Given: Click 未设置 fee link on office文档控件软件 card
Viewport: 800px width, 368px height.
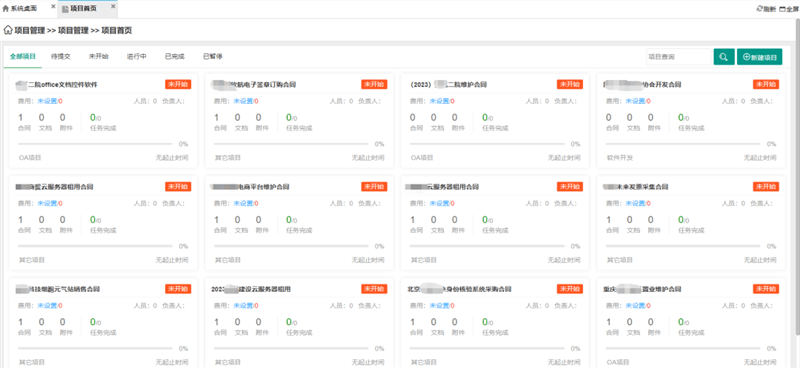Looking at the screenshot, I should [47, 101].
